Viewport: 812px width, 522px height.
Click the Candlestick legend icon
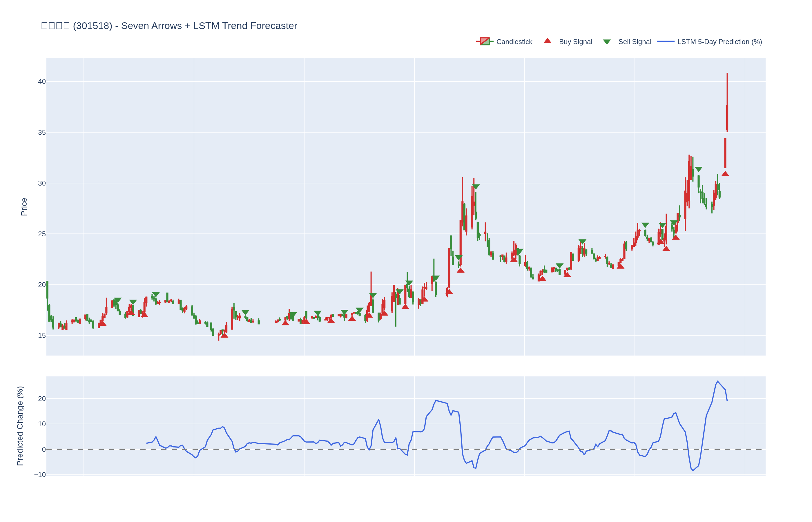pyautogui.click(x=484, y=42)
